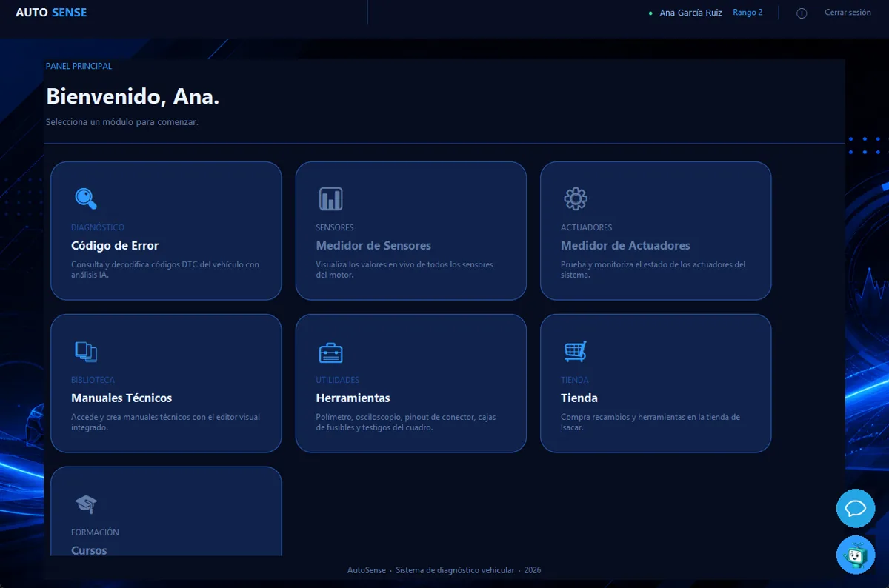
Task: Click the graduation cap icon on Cursos
Action: pos(86,504)
